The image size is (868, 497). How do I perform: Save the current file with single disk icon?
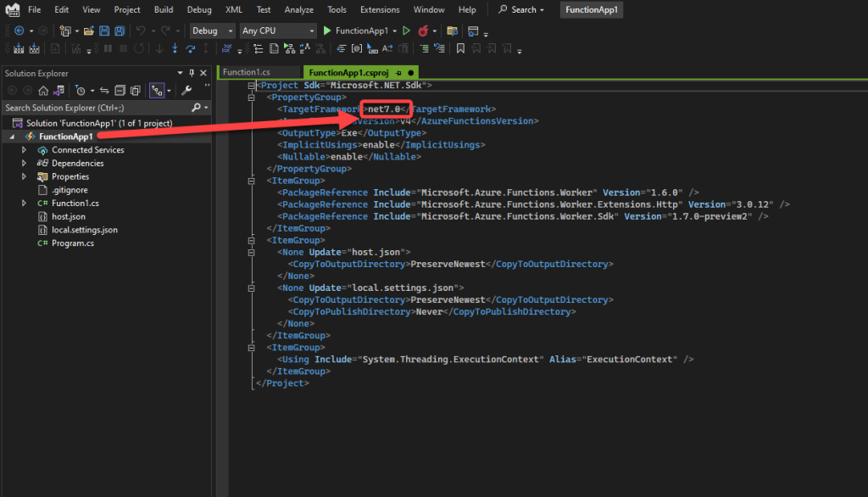tap(104, 31)
